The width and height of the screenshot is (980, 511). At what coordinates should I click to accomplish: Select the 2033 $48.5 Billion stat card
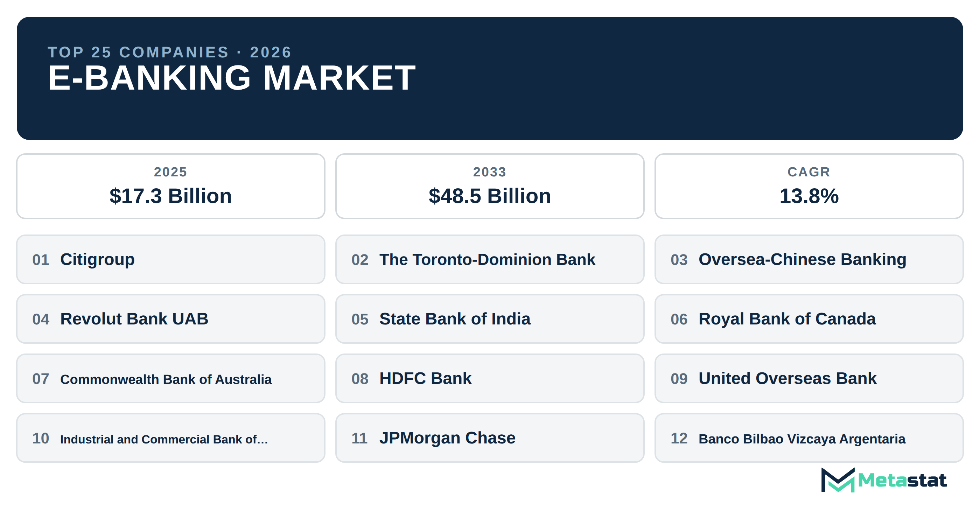[x=490, y=186]
